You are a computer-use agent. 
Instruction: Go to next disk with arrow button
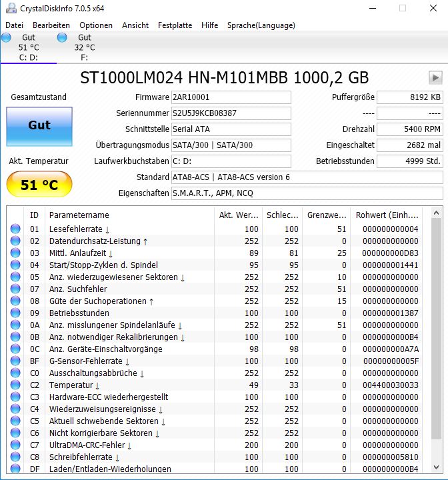[435, 78]
